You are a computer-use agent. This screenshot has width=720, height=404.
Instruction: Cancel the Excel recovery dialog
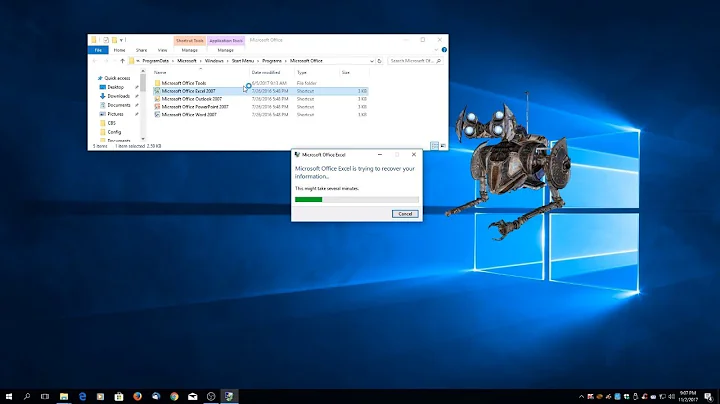pyautogui.click(x=405, y=214)
